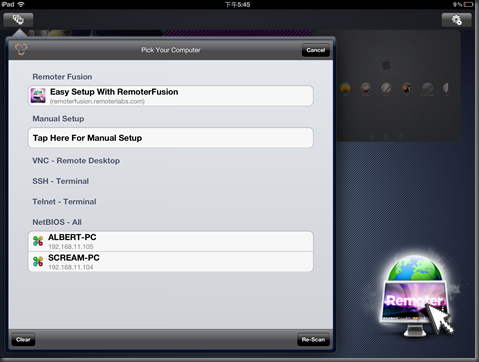479x362 pixels.
Task: Tap the NetBIOS - All heading
Action: click(x=57, y=222)
